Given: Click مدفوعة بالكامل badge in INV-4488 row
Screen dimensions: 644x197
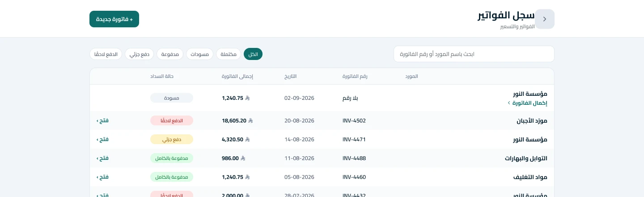Looking at the screenshot, I should click(172, 158).
